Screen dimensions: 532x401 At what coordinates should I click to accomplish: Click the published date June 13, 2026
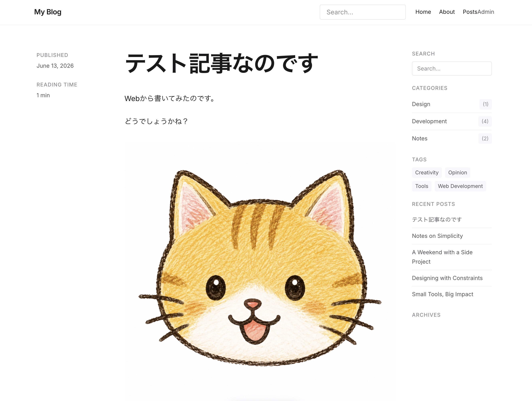(55, 66)
